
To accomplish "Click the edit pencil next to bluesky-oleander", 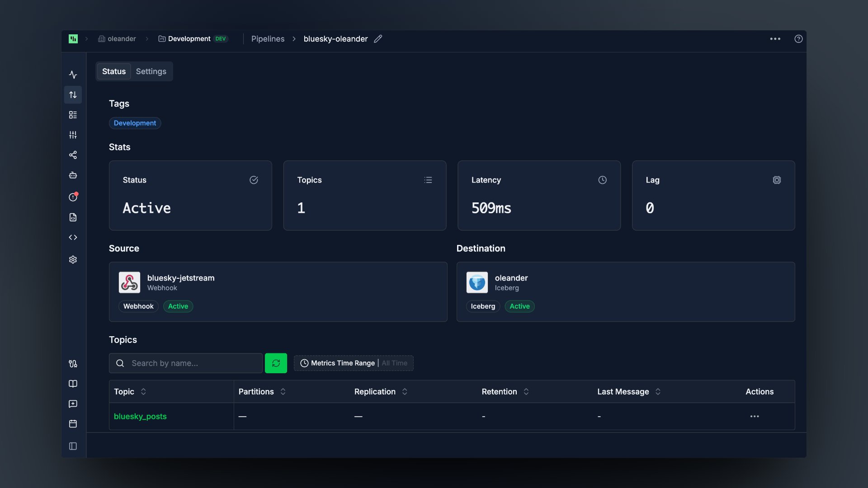I will (x=378, y=39).
